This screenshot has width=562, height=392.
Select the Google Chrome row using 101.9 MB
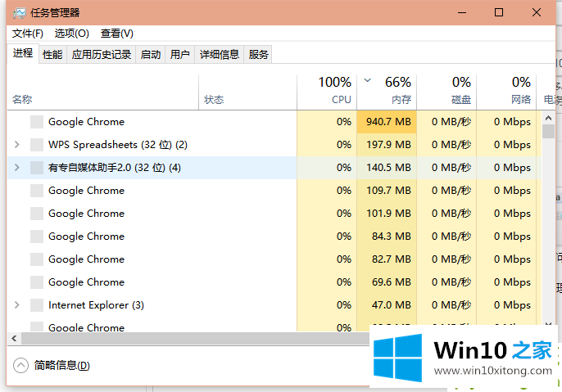[274, 214]
